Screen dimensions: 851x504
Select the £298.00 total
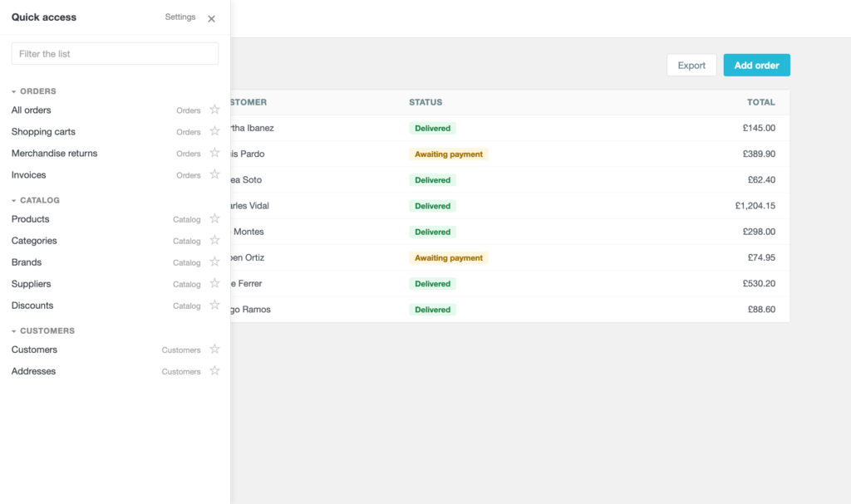[759, 232]
